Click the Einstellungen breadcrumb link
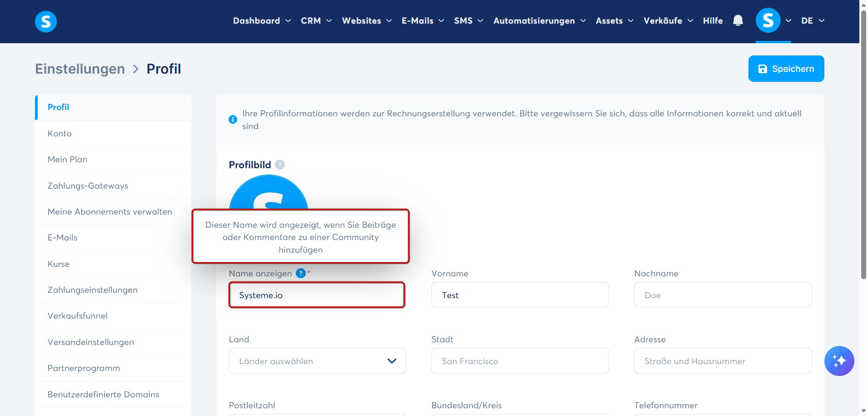This screenshot has width=868, height=416. 80,69
